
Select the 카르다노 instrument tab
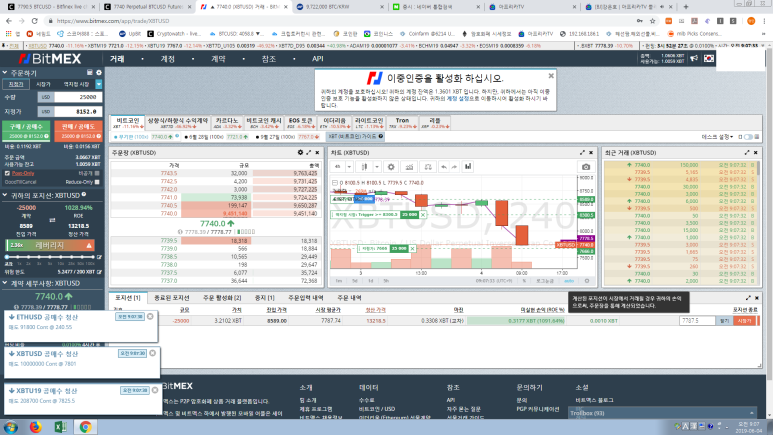click(x=227, y=123)
